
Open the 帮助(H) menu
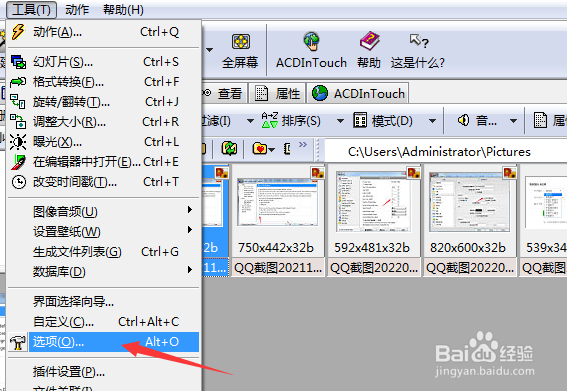(x=123, y=9)
